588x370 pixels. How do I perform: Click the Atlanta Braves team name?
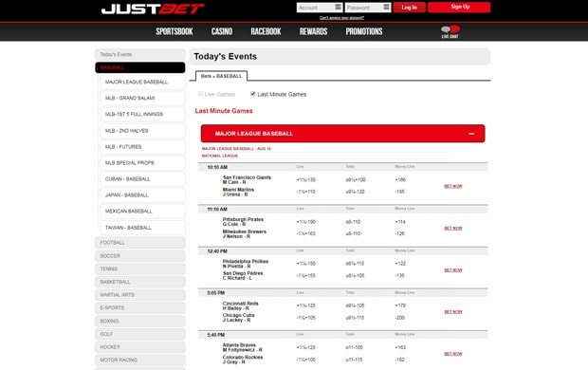[x=239, y=345]
